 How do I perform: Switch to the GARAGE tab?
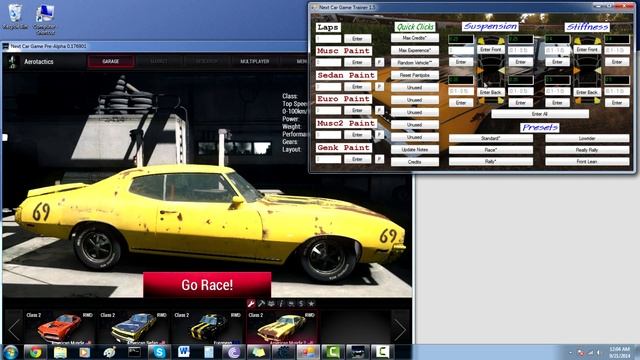coord(111,61)
